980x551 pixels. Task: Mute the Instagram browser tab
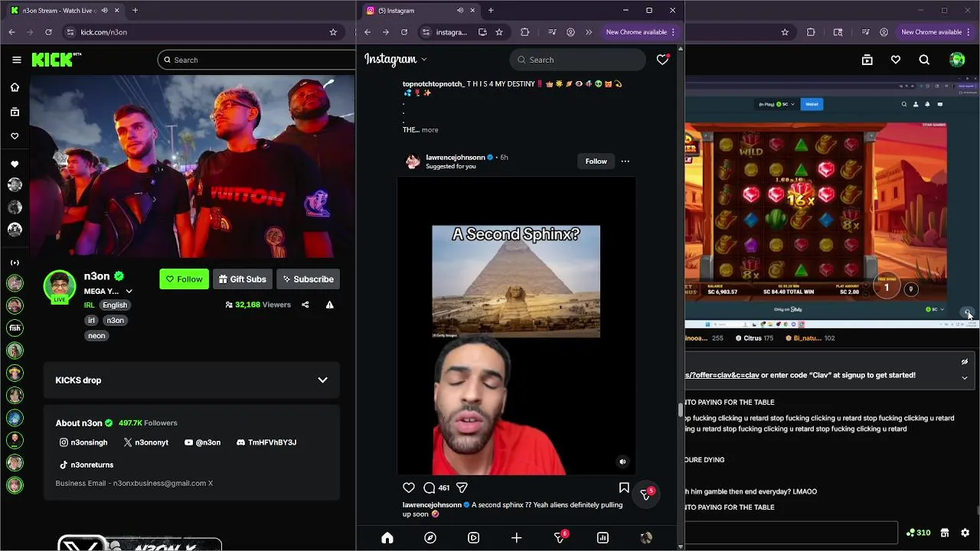pos(459,11)
